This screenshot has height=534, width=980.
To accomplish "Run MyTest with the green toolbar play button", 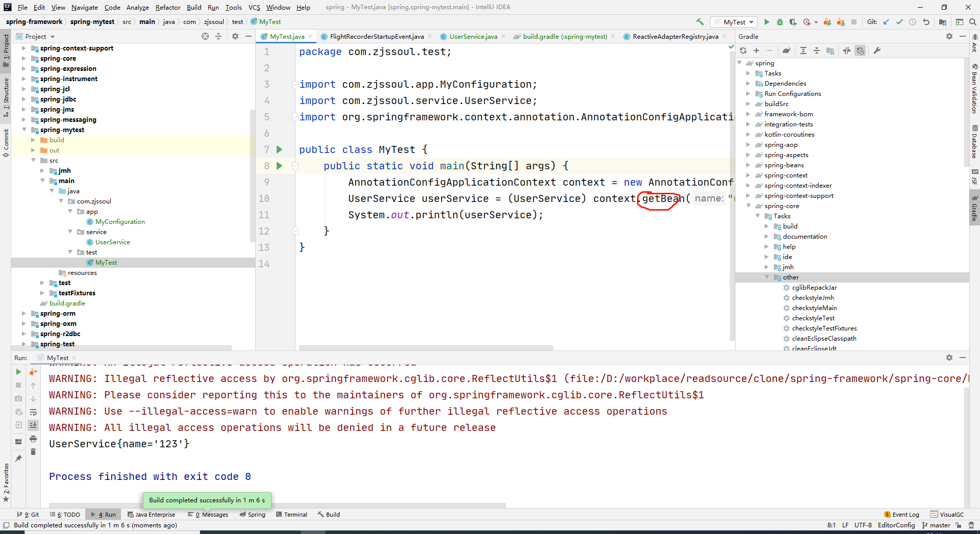I will point(766,22).
